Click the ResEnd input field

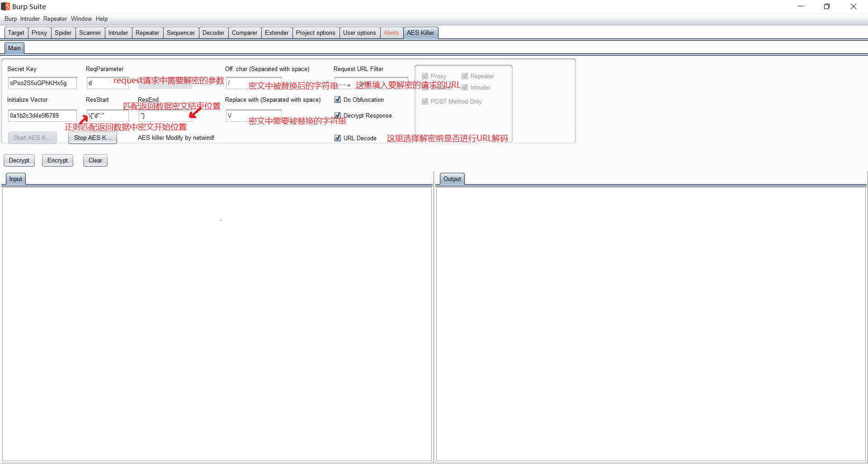(165, 116)
